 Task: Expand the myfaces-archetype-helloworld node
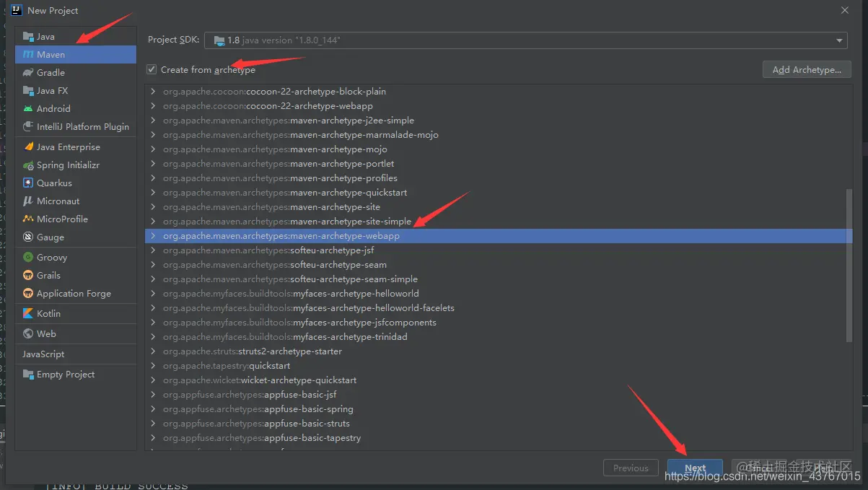153,294
